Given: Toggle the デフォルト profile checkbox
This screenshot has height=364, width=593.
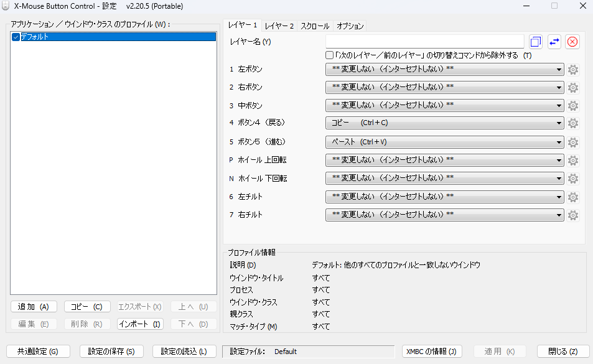Looking at the screenshot, I should 16,37.
